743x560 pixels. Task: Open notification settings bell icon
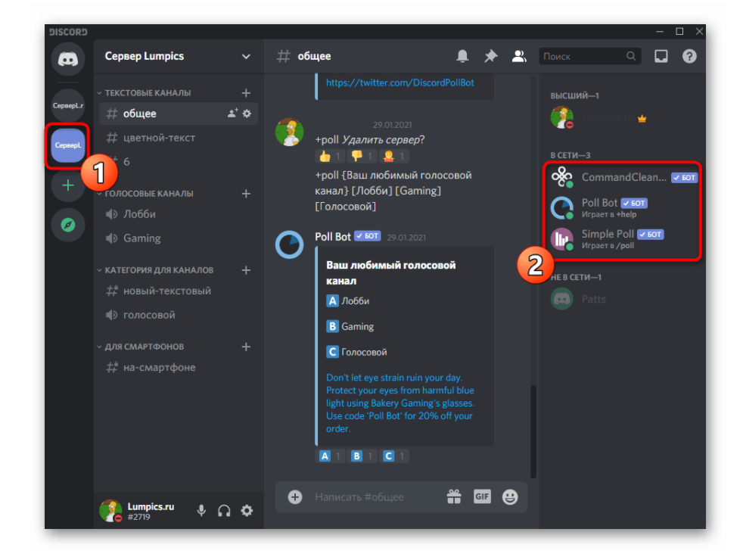coord(462,56)
